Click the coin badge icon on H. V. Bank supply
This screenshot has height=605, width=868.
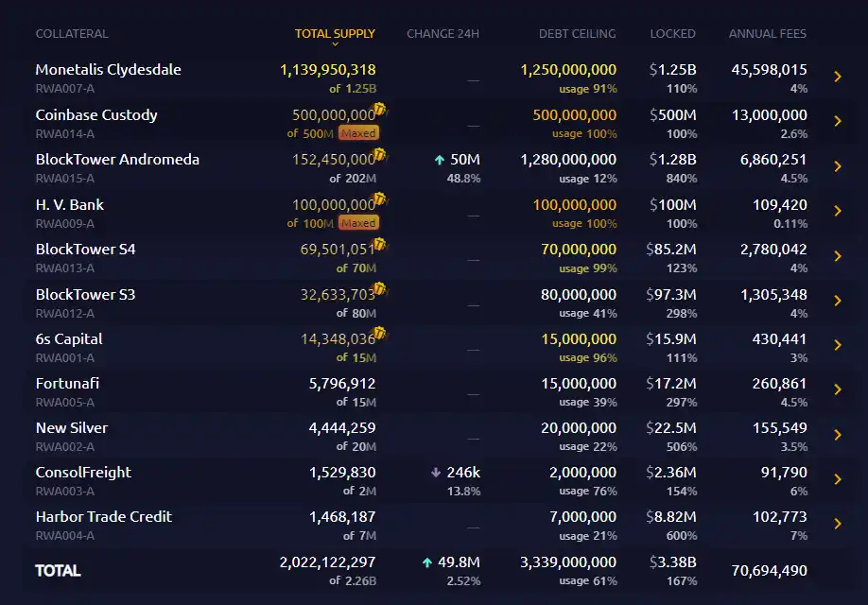pyautogui.click(x=380, y=199)
